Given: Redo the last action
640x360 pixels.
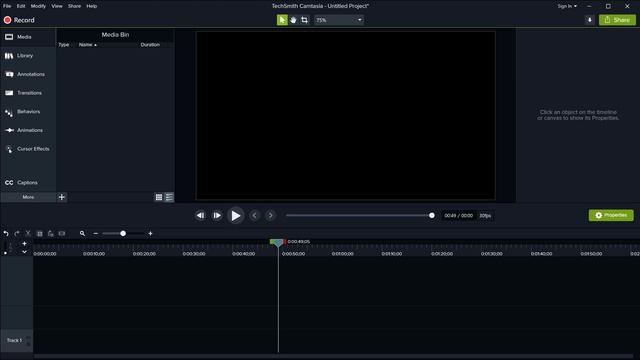Looking at the screenshot, I should pos(17,233).
